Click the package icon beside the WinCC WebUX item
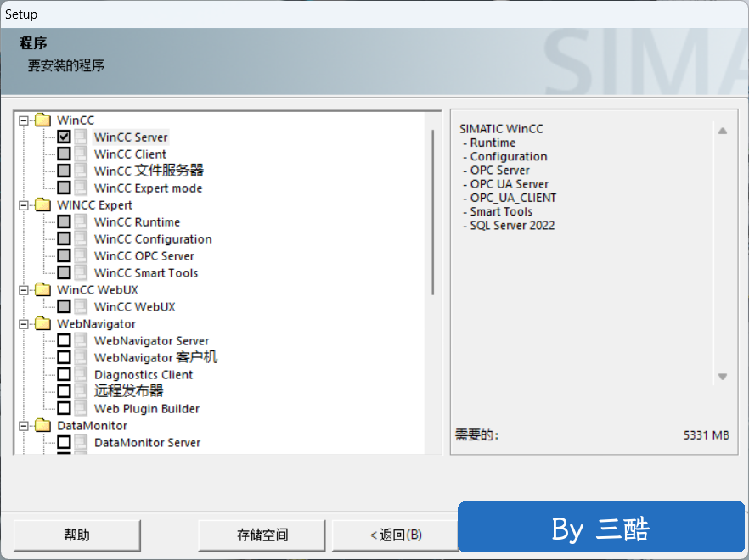This screenshot has height=560, width=749. tap(81, 306)
